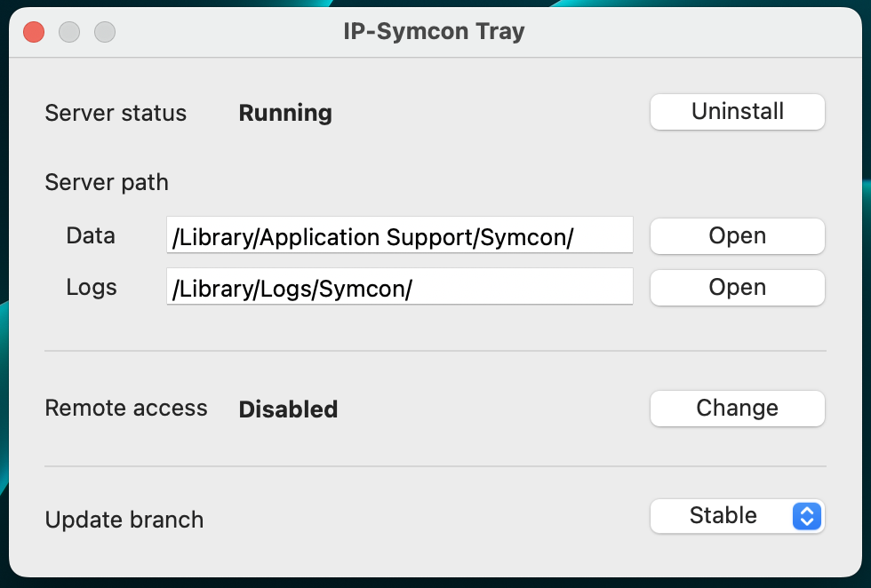Click the zoom window circle
Image resolution: width=871 pixels, height=588 pixels.
tap(105, 31)
